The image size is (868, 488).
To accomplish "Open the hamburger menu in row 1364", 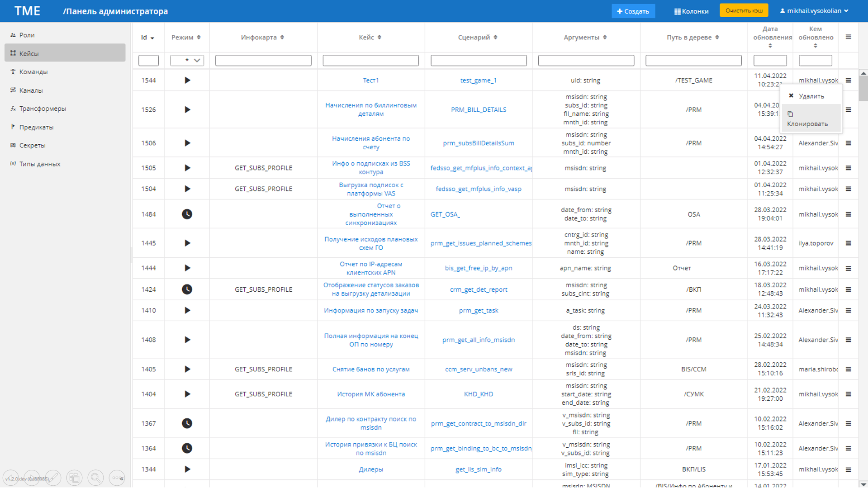I will pos(848,449).
